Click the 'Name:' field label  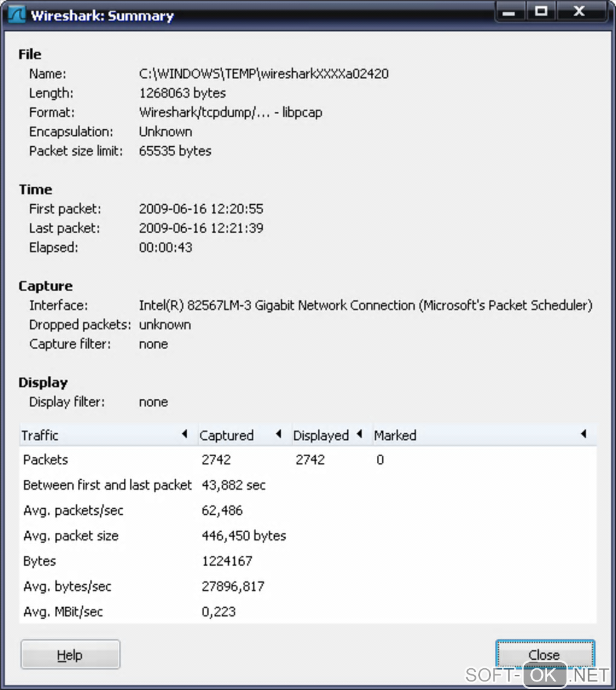(x=48, y=74)
